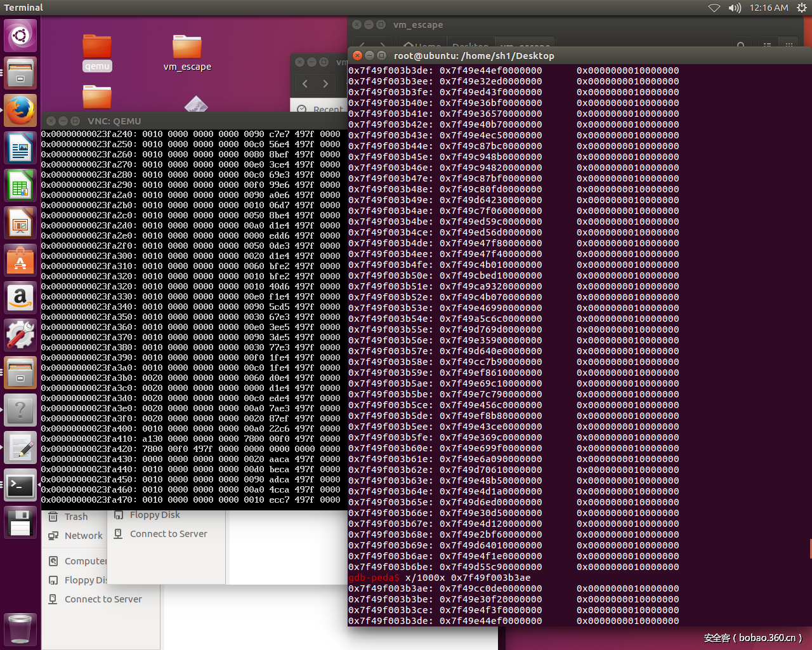
Task: Open System Settings from the dock
Action: (x=20, y=335)
